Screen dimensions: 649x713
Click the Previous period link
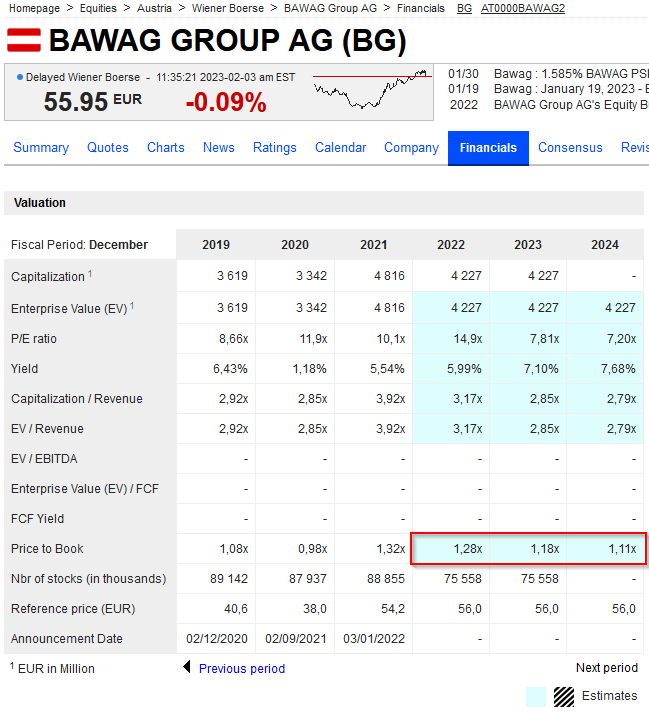pyautogui.click(x=242, y=668)
